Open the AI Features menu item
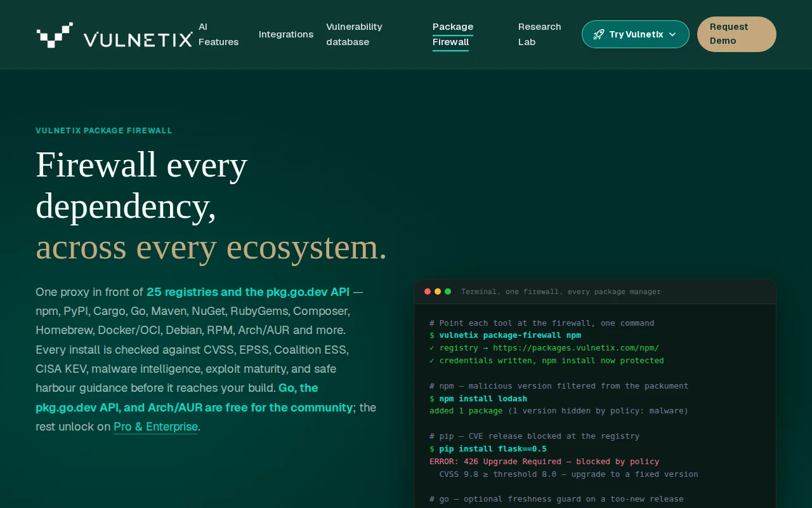Screen dimensions: 812x508 point(219,34)
